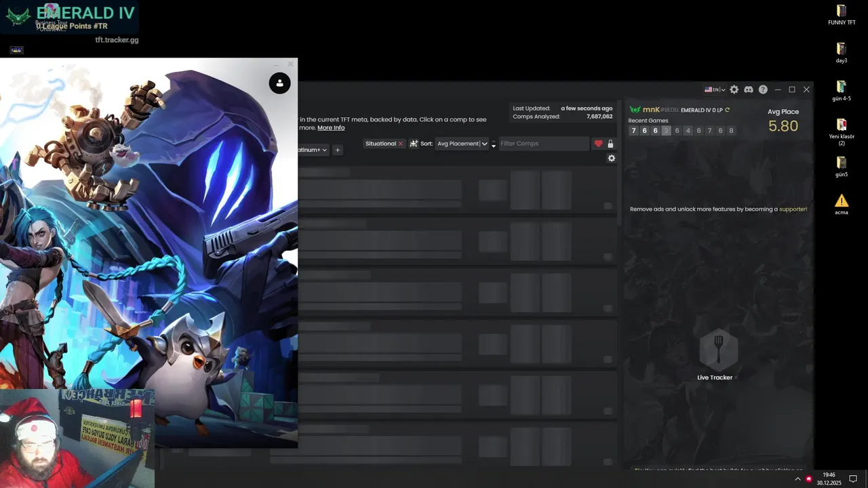Screen dimensions: 868x488
Task: Click the EMERALD IV rank overlay
Action: pyautogui.click(x=70, y=18)
